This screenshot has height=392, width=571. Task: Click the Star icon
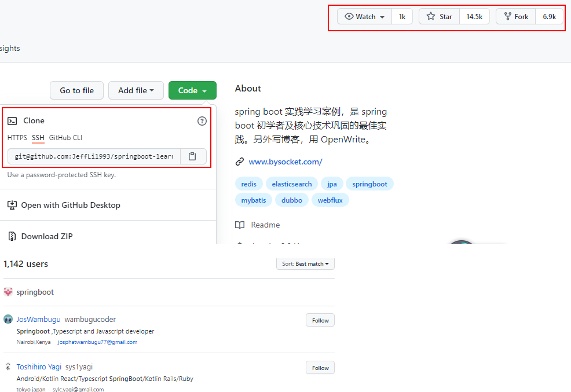tap(431, 16)
